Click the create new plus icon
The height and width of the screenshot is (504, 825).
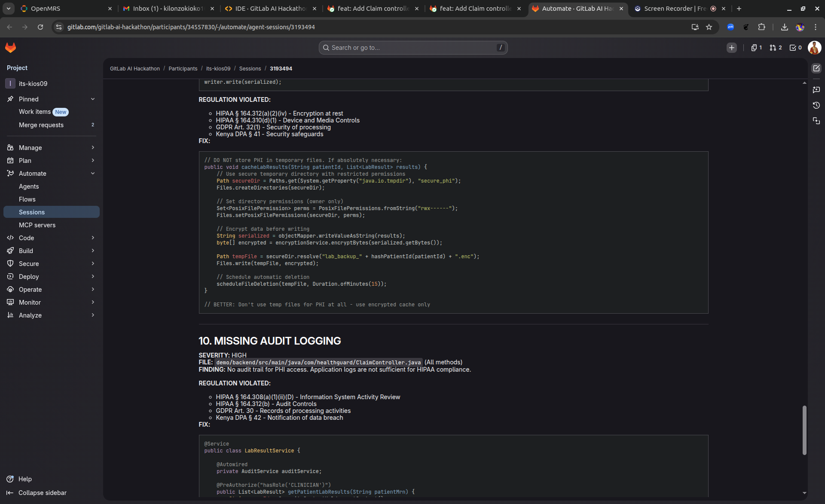click(x=731, y=48)
